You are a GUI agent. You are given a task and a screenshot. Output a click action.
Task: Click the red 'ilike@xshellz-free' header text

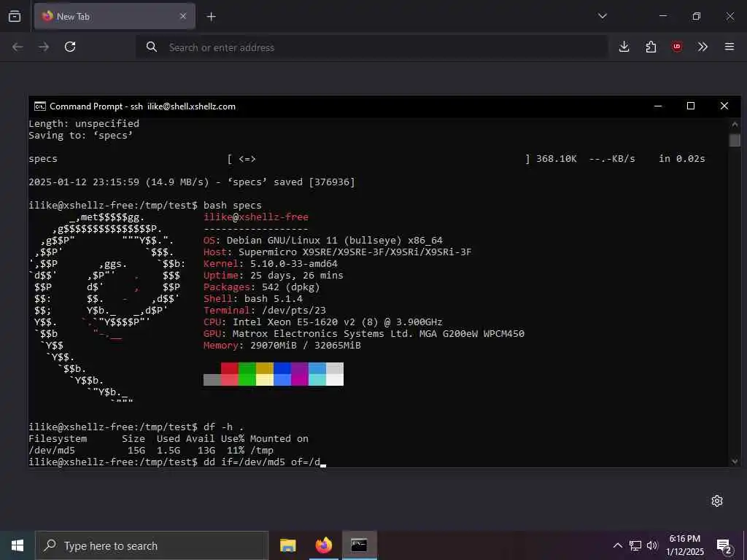point(256,217)
